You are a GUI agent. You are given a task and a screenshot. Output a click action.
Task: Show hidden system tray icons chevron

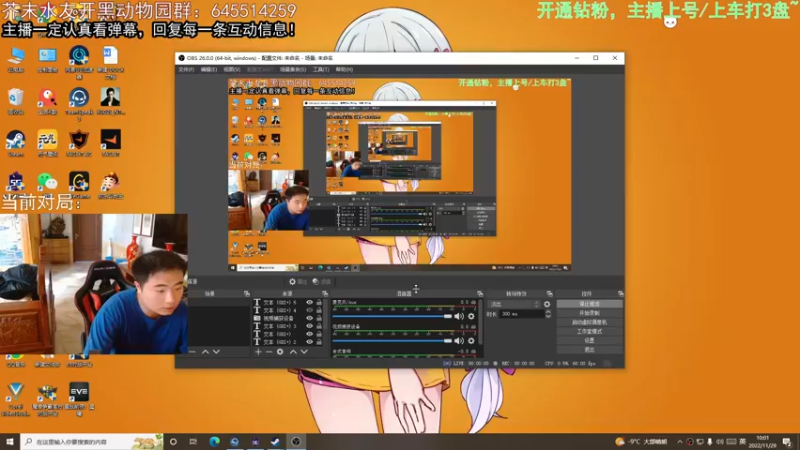click(680, 442)
